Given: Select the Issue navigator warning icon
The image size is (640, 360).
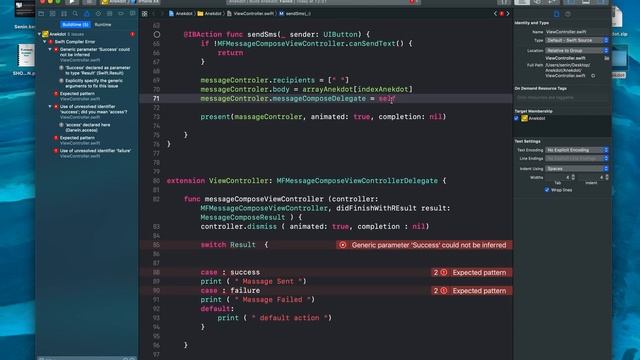Looking at the screenshot, I should [x=87, y=13].
